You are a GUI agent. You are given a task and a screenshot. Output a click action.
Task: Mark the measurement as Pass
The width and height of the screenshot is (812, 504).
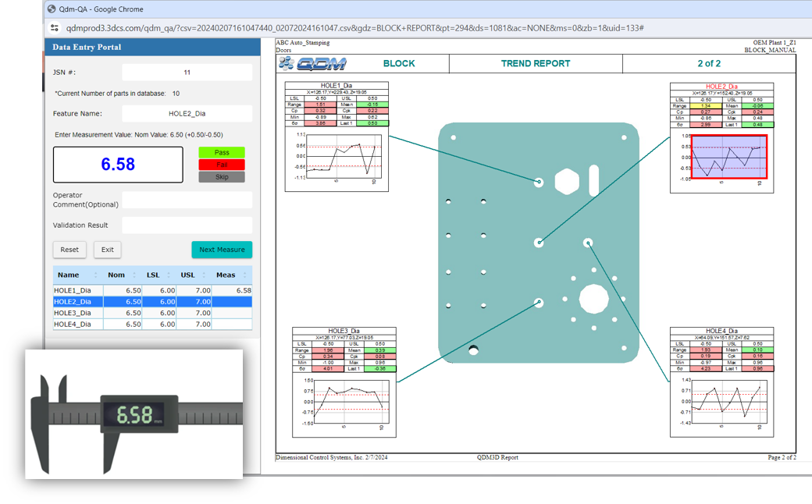[x=221, y=152]
